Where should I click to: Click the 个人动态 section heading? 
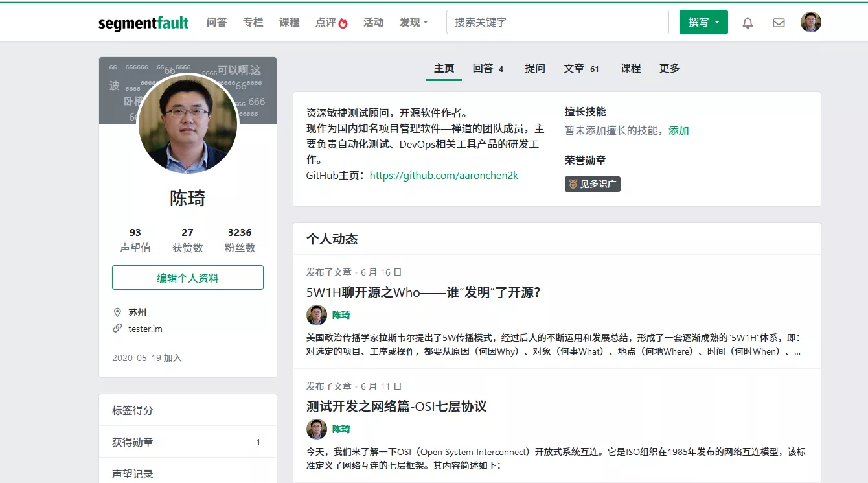332,239
